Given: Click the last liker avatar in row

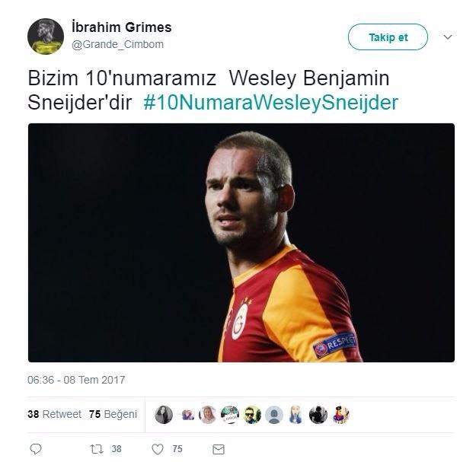Looking at the screenshot, I should coord(340,414).
